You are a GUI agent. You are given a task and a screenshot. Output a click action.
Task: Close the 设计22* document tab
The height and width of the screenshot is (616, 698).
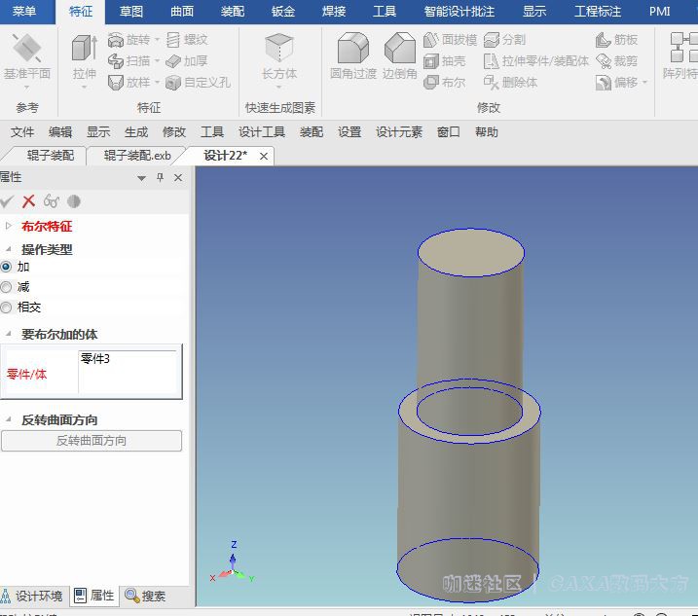click(x=264, y=157)
